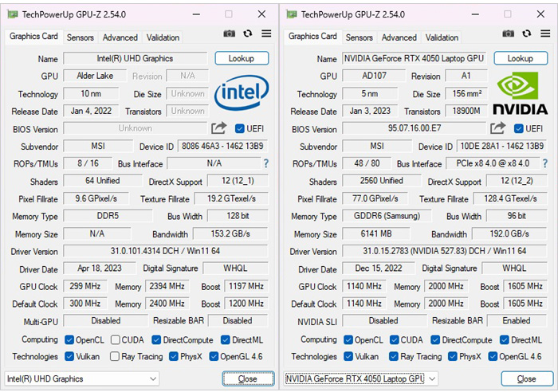Click Bus Interface value PCIe x8 4.0 @ x8 4.0
The image size is (558, 392).
click(x=493, y=163)
